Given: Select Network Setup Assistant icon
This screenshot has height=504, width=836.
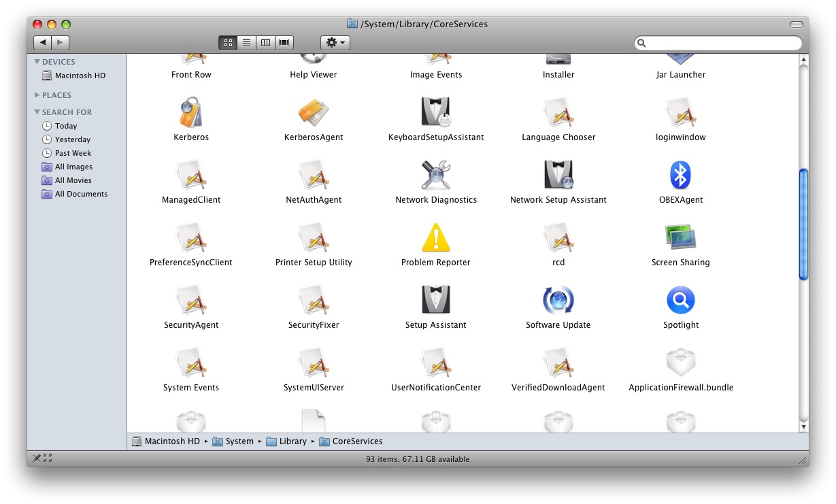Looking at the screenshot, I should tap(558, 175).
